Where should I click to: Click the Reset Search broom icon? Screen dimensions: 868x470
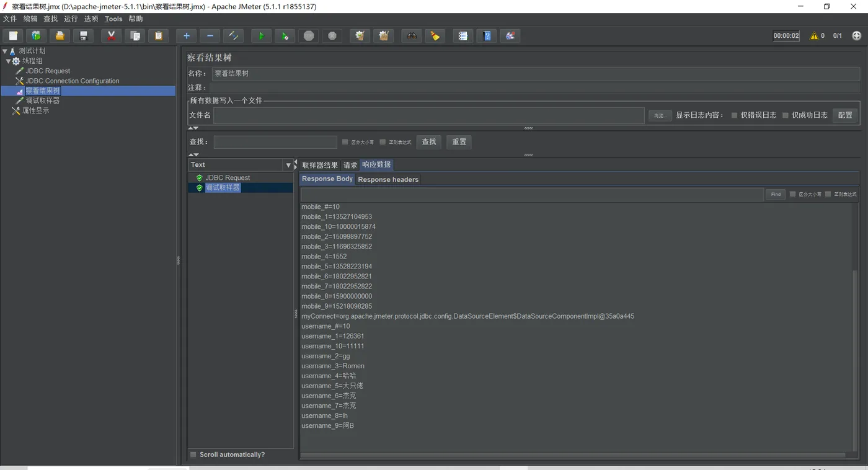point(435,36)
